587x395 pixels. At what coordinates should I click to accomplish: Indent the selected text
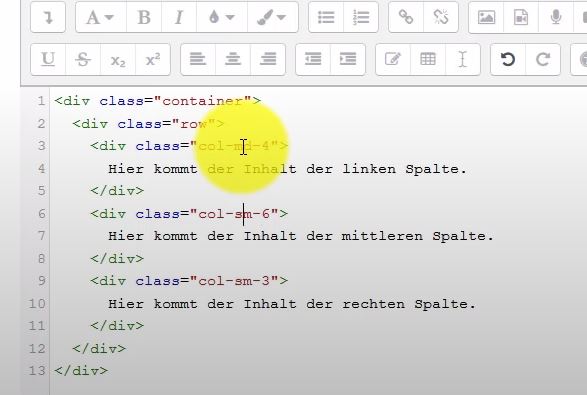pos(348,59)
